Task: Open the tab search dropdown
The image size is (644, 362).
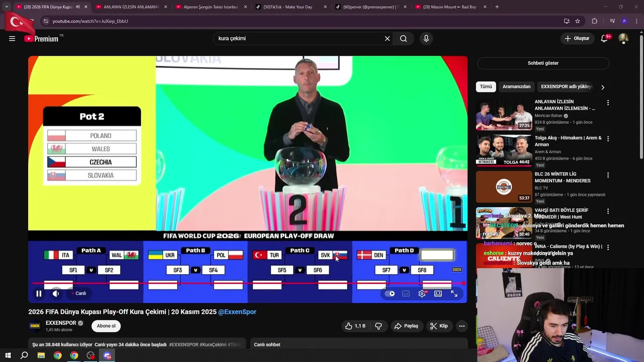Action: point(6,7)
